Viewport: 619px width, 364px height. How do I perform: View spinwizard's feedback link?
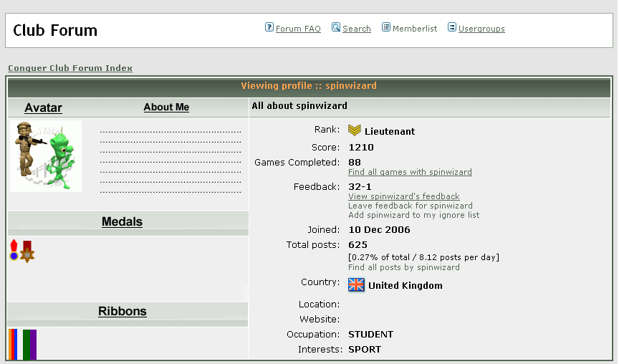click(404, 196)
